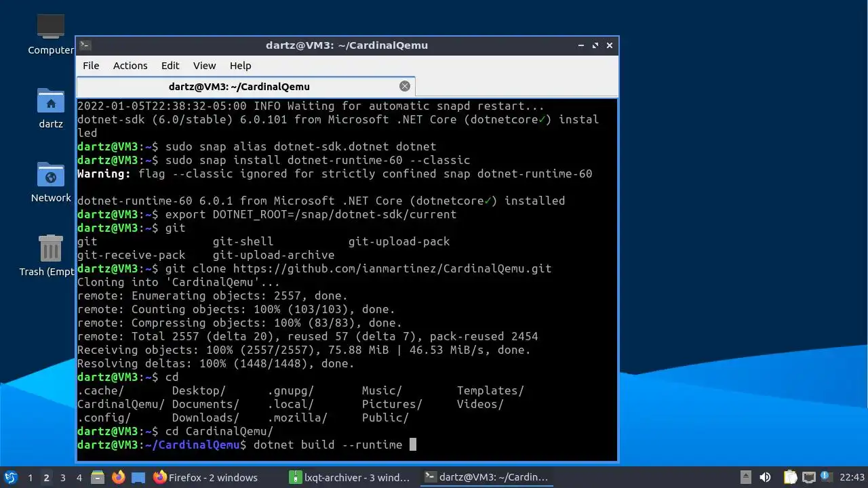
Task: Click the 'git-receive-pack' completion entry
Action: (x=131, y=255)
